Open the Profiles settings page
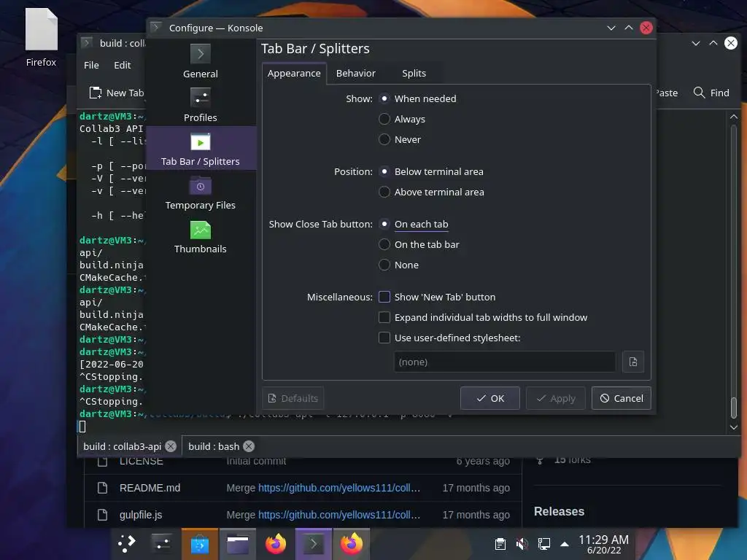This screenshot has height=560, width=747. [200, 105]
